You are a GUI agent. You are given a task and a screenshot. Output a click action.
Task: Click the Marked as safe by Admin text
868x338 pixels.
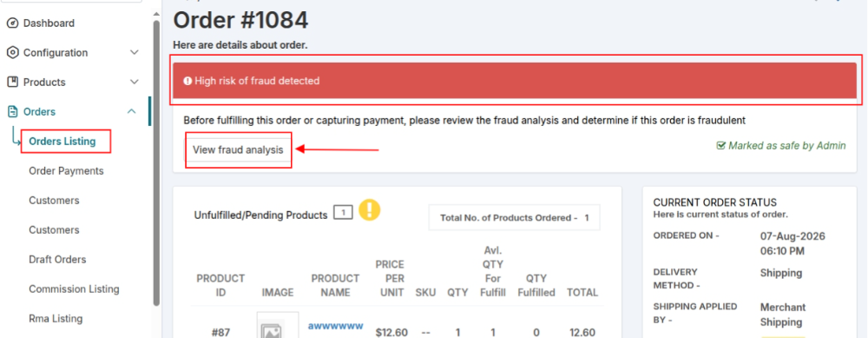(x=787, y=146)
